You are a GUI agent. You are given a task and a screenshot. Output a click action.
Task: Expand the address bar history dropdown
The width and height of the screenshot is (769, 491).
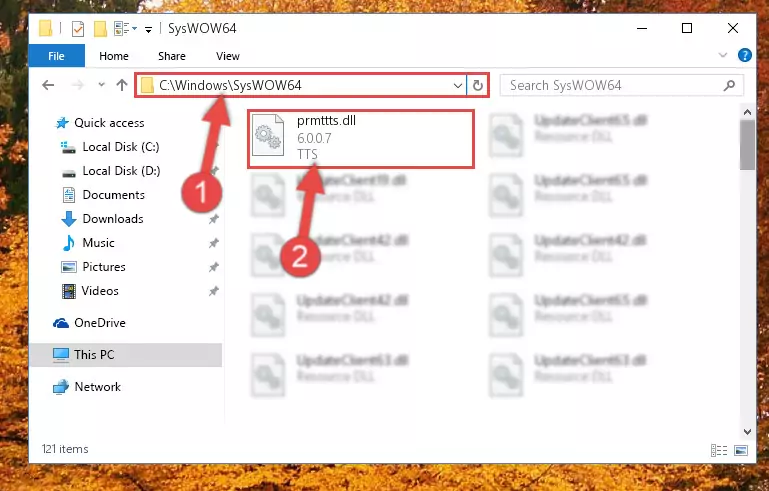point(458,85)
